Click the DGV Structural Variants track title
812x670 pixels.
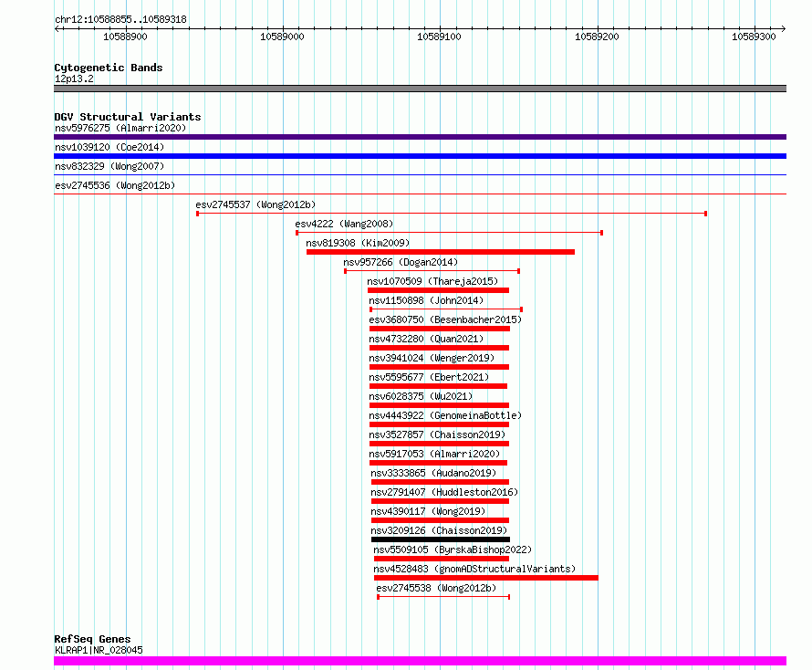(128, 117)
